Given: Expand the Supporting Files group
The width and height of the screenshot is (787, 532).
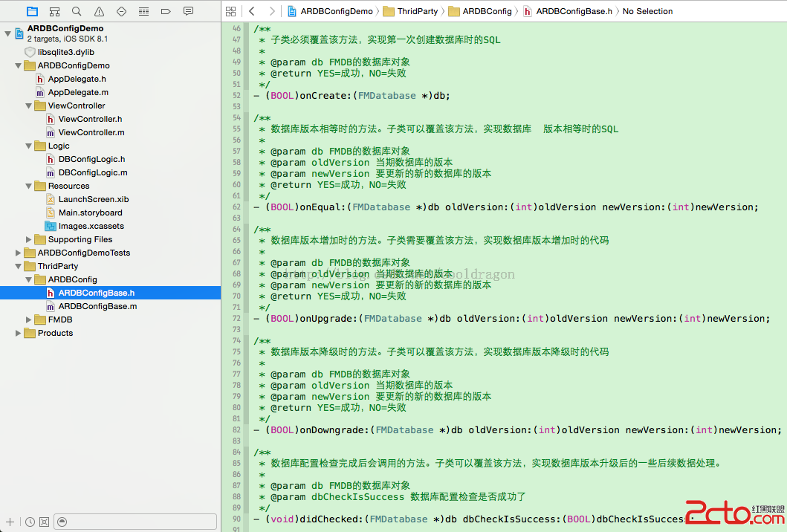Looking at the screenshot, I should pos(30,239).
